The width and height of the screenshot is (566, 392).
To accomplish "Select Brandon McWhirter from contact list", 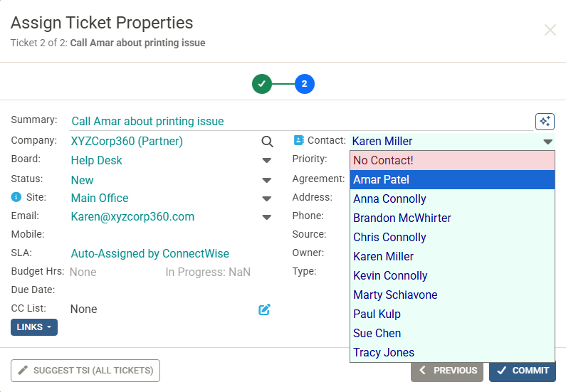I will [x=452, y=218].
